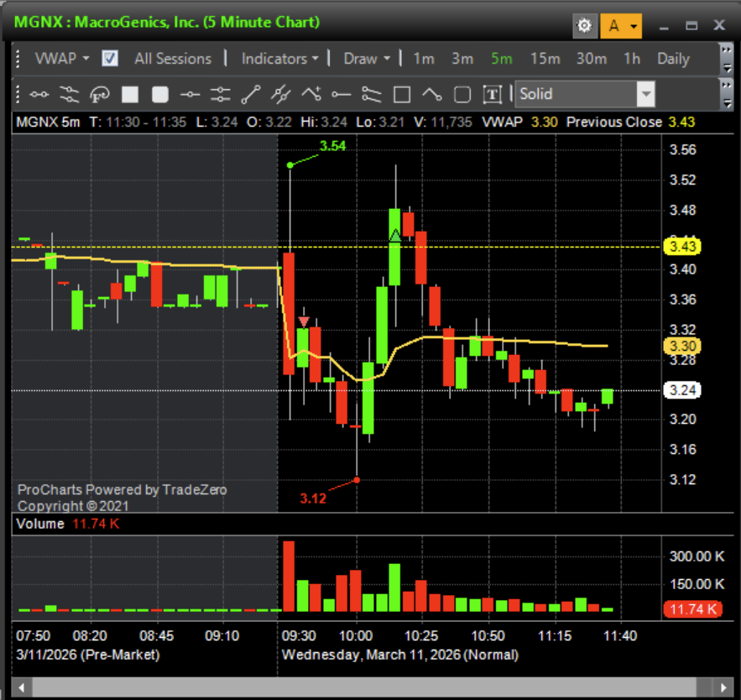Select the two diverging rays tool
This screenshot has height=700, width=741.
tap(372, 95)
